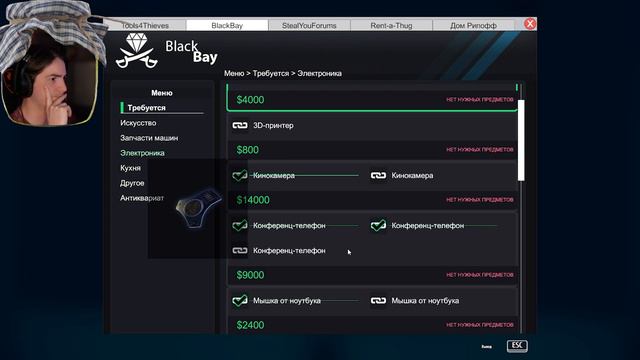
Task: Switch to the Tools4Thieves tab
Action: coord(145,25)
